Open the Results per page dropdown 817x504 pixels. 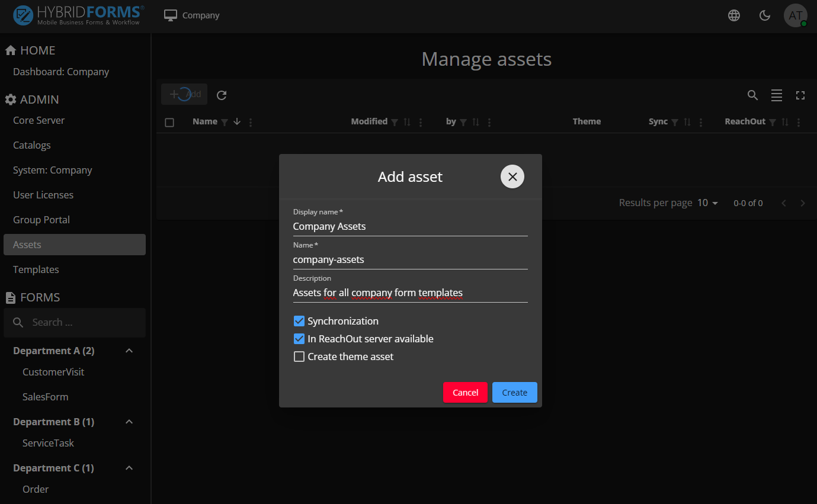click(707, 203)
